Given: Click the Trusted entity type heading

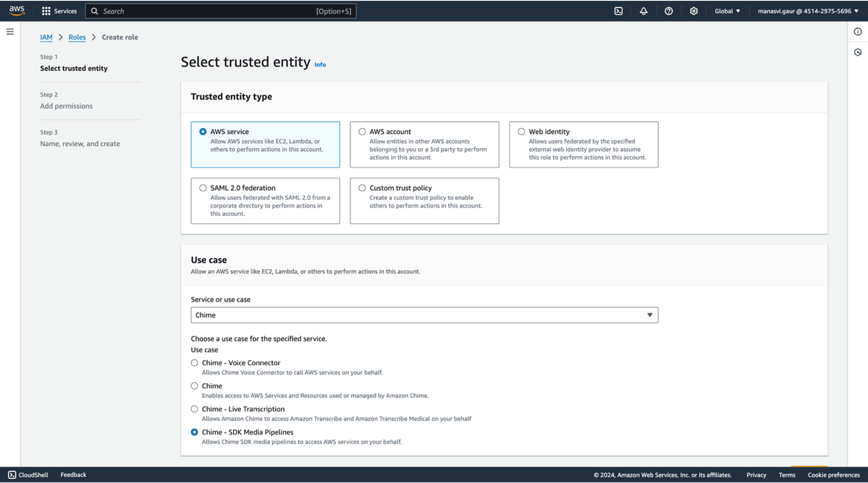Looking at the screenshot, I should click(x=231, y=97).
